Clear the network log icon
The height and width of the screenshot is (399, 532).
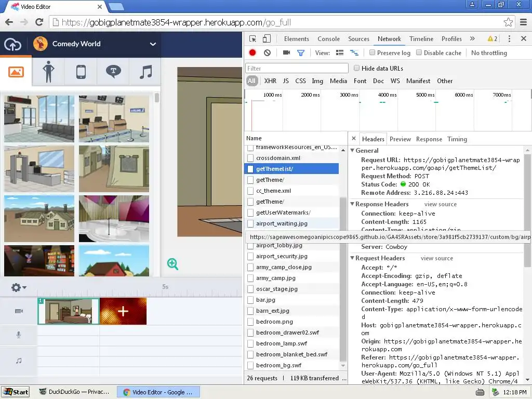[x=268, y=52]
